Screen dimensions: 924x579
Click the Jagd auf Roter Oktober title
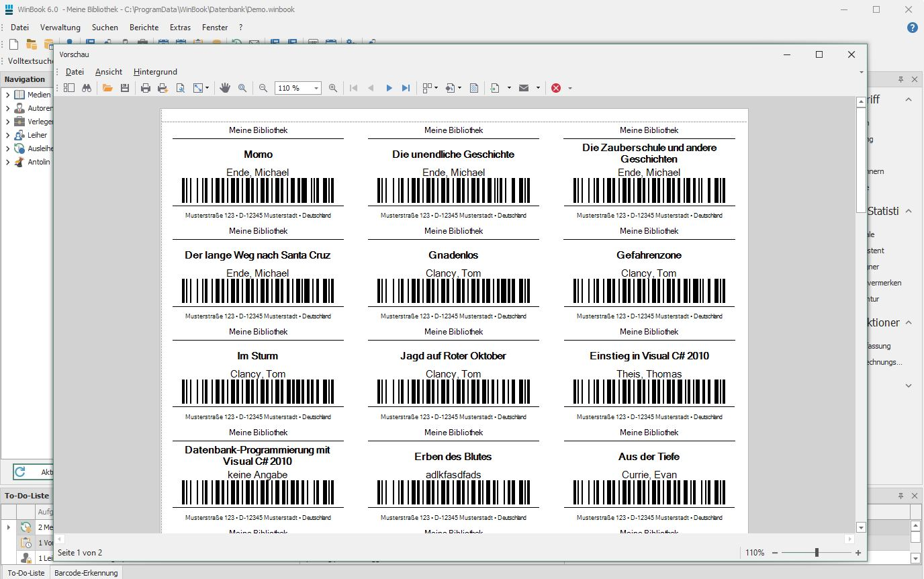[x=453, y=356]
